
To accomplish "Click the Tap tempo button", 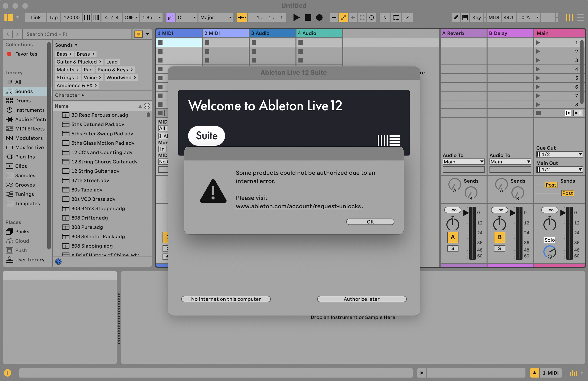I will point(53,17).
